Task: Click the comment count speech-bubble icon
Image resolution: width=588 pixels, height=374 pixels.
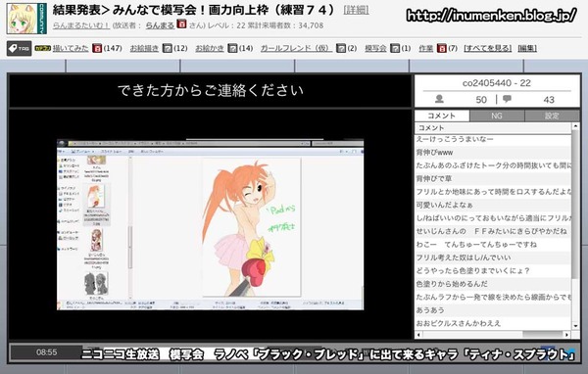Action: [507, 99]
